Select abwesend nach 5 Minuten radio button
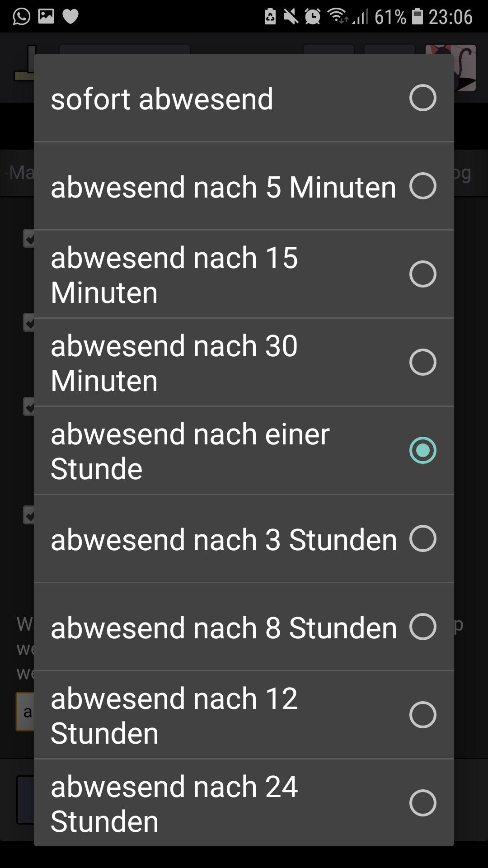Screen dimensions: 488x868 point(422,186)
